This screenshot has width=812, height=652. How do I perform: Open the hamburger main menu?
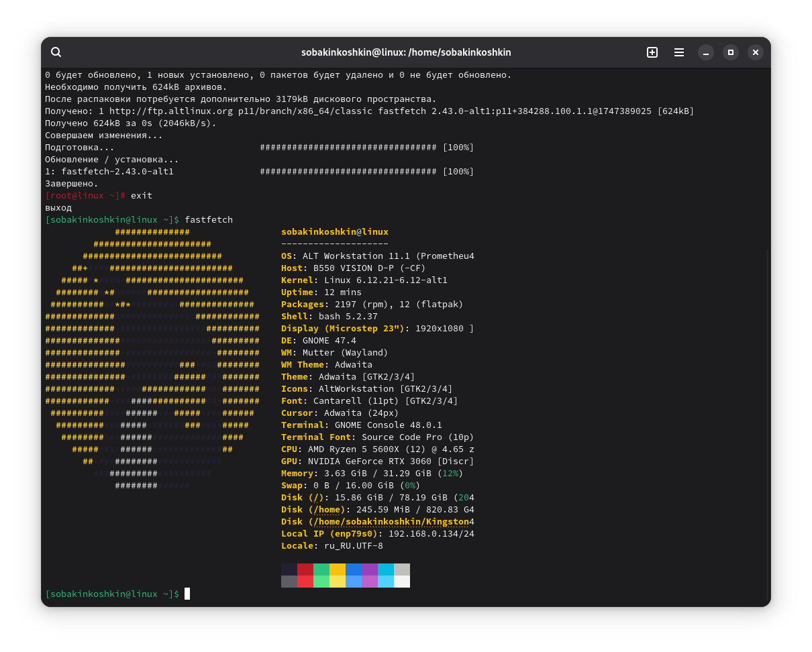679,52
